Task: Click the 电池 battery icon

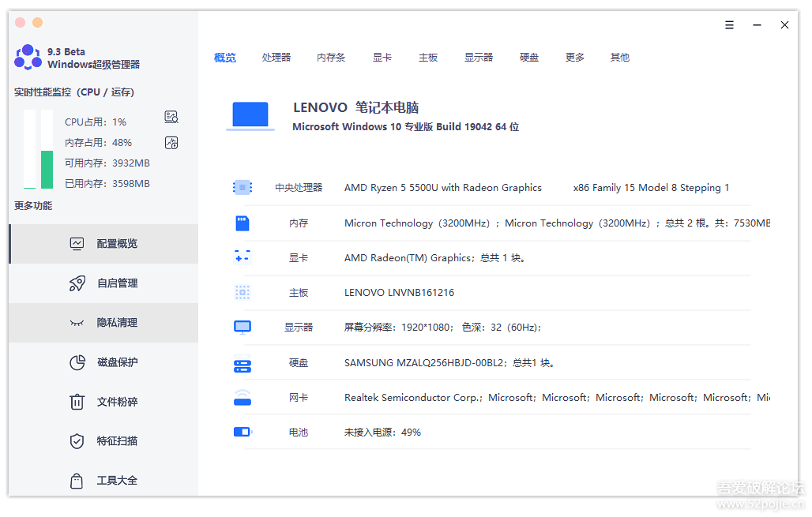Action: (242, 432)
